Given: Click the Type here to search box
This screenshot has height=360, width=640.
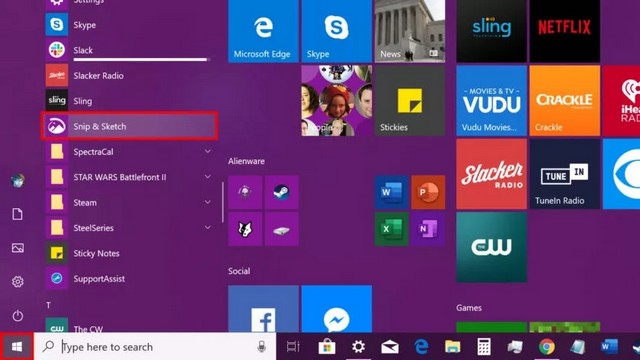Looking at the screenshot, I should pos(155,347).
